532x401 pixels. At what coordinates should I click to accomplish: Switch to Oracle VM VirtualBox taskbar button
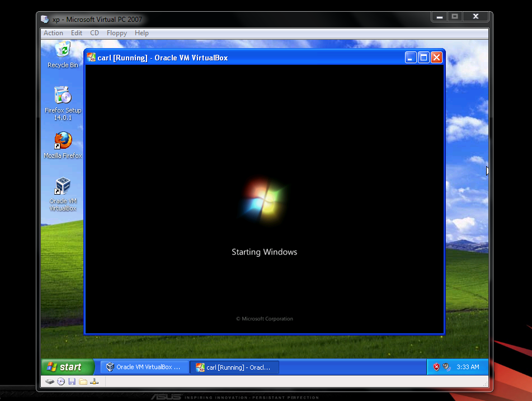point(144,367)
